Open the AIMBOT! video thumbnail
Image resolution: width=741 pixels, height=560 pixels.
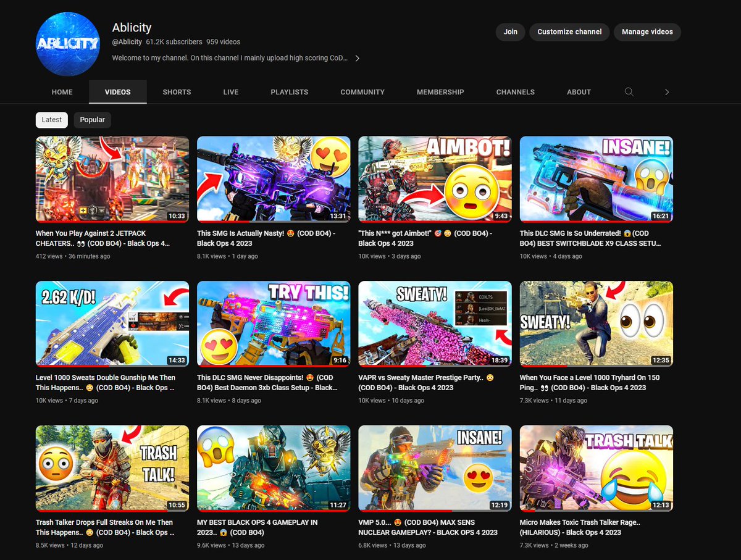(435, 179)
